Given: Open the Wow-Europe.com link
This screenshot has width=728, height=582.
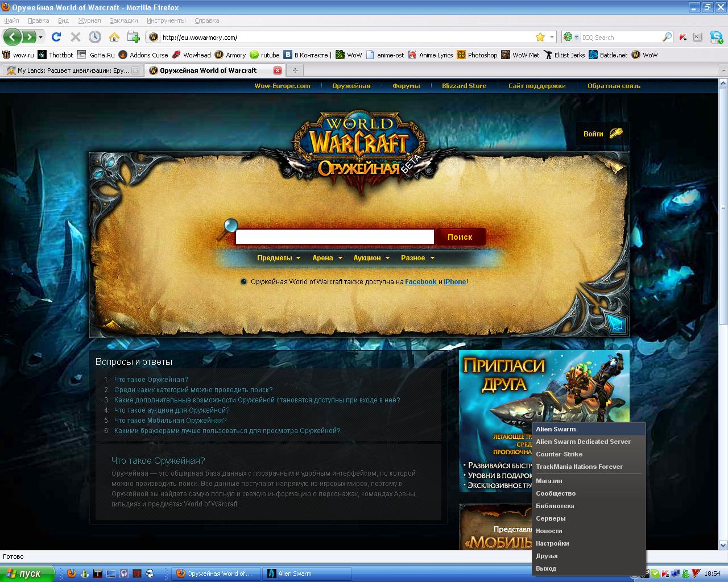Looking at the screenshot, I should click(282, 86).
